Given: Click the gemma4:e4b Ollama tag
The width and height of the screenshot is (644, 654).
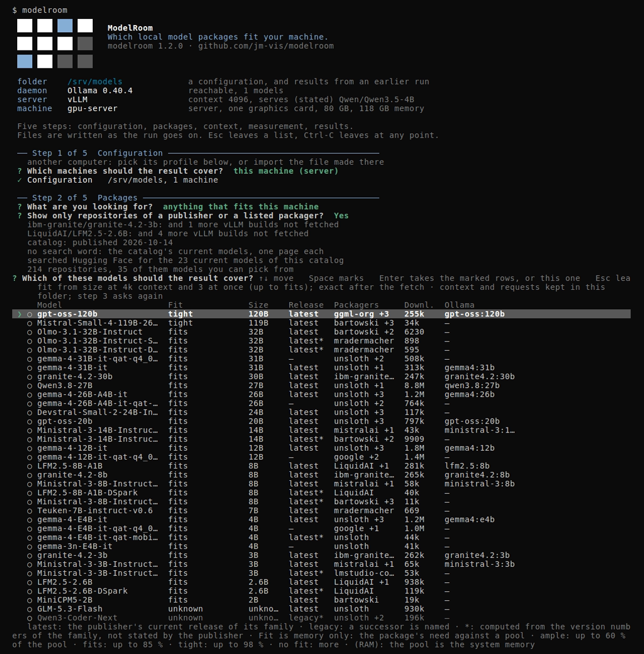Looking at the screenshot, I should tap(469, 520).
